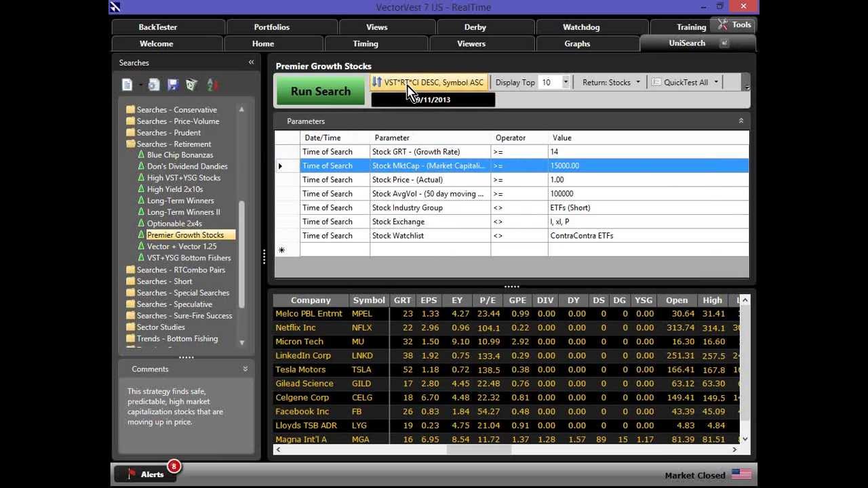
Task: Open the Searches - RTCombo Pairs folder
Action: 176,270
